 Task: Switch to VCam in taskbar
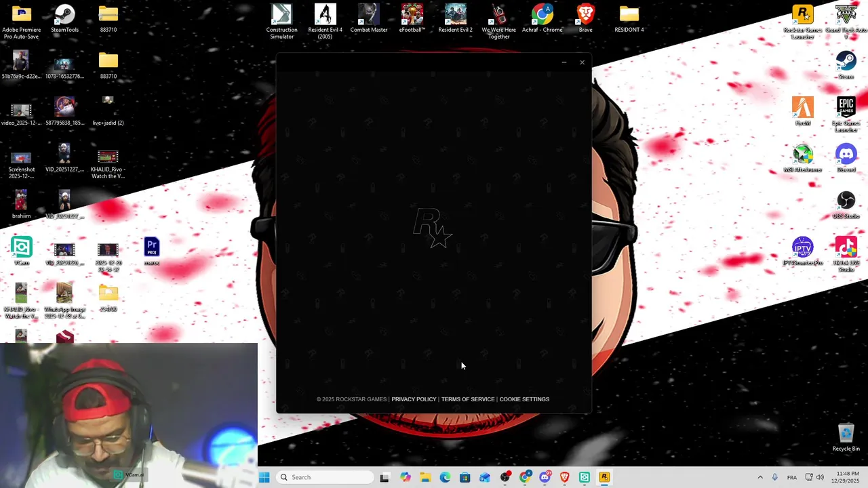(585, 477)
